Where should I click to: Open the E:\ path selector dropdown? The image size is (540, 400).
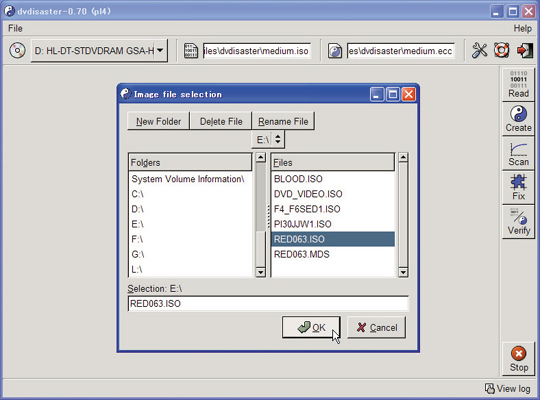coord(268,140)
